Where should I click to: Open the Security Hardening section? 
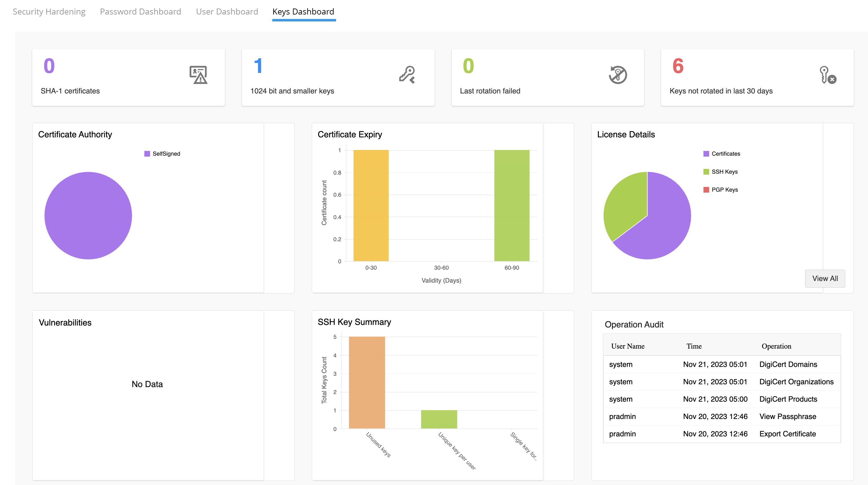click(x=49, y=11)
